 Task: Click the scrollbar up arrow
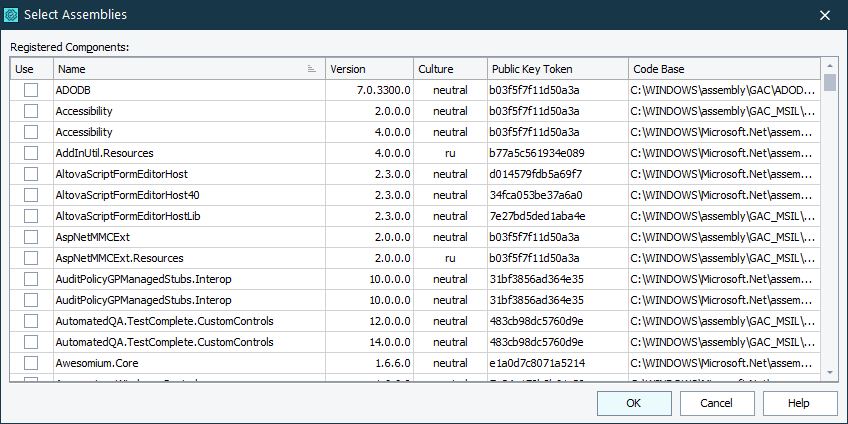829,67
